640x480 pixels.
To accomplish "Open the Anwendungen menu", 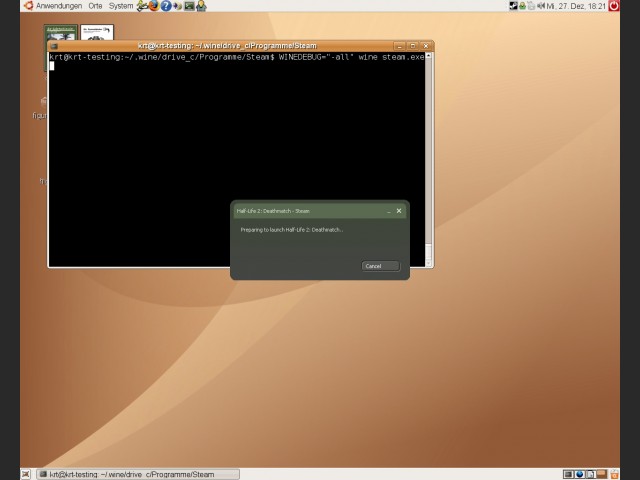I will point(59,6).
